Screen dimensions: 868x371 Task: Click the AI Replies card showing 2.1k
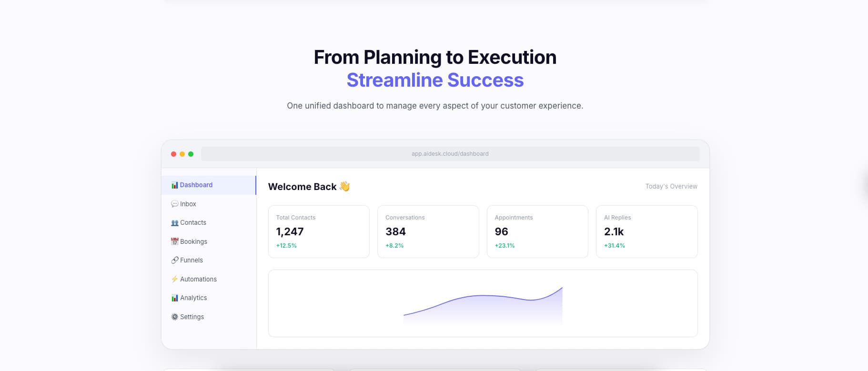[x=646, y=231]
